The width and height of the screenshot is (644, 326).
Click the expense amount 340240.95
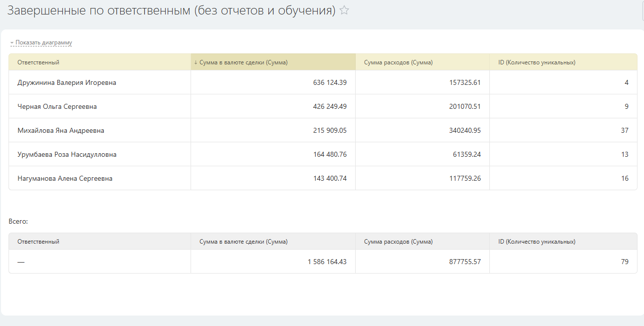[464, 130]
